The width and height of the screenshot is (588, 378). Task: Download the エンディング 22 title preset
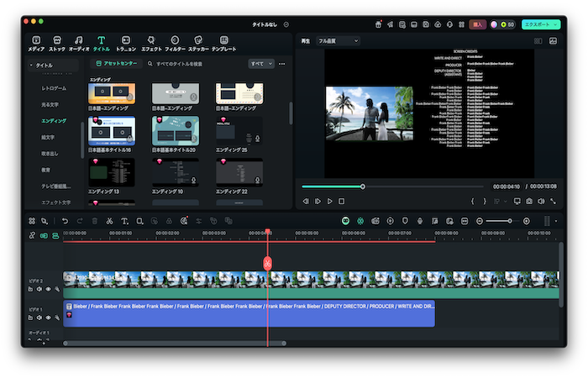pos(258,181)
